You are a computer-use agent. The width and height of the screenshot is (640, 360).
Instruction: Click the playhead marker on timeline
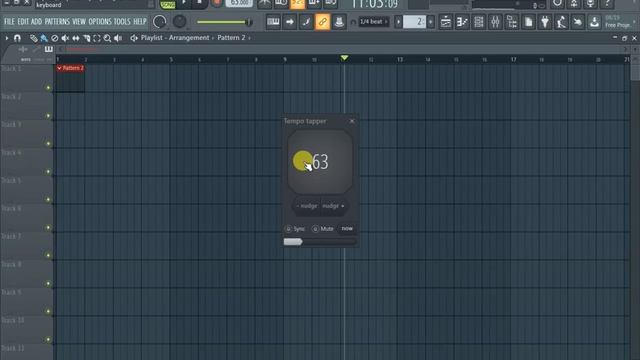pyautogui.click(x=344, y=58)
